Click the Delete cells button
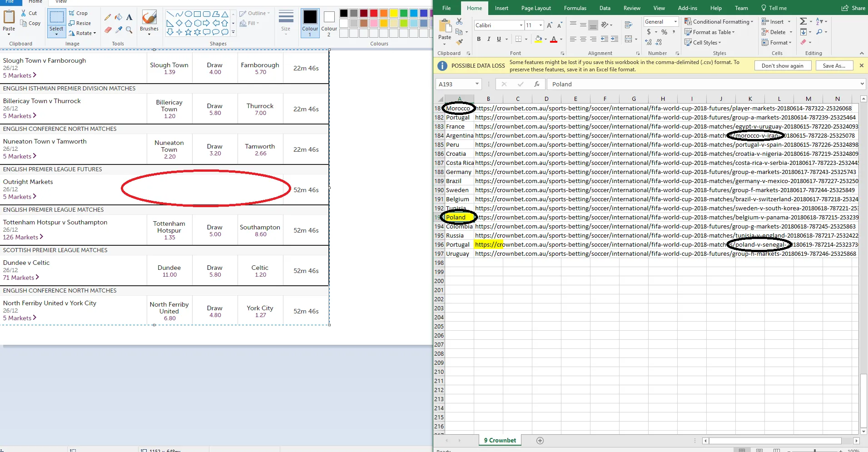868x452 pixels. click(x=778, y=32)
